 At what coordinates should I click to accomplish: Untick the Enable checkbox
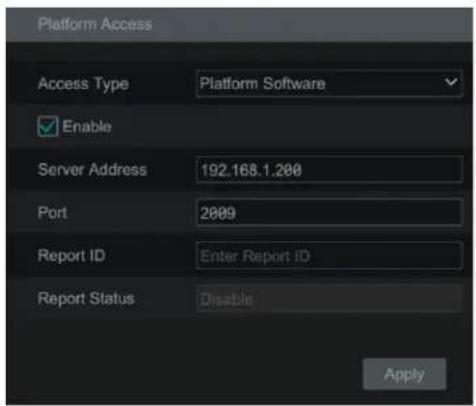(48, 126)
